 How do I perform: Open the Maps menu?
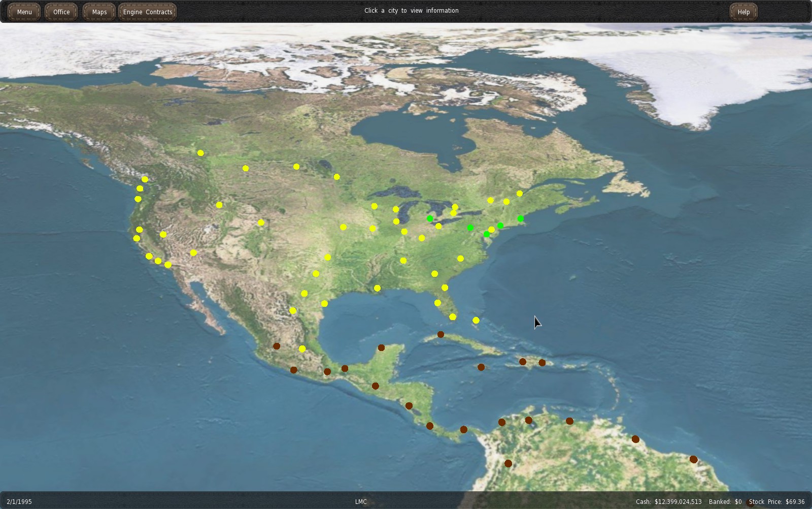click(99, 12)
